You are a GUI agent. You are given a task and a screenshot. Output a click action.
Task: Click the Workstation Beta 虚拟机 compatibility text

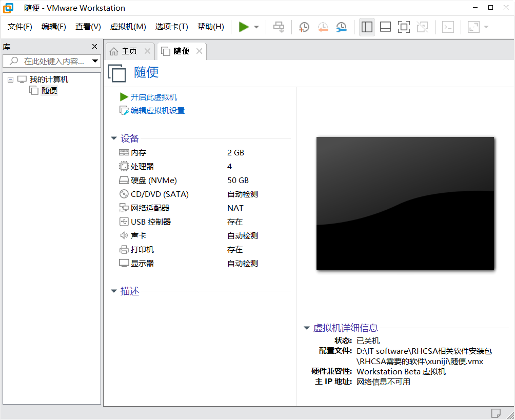tap(401, 371)
